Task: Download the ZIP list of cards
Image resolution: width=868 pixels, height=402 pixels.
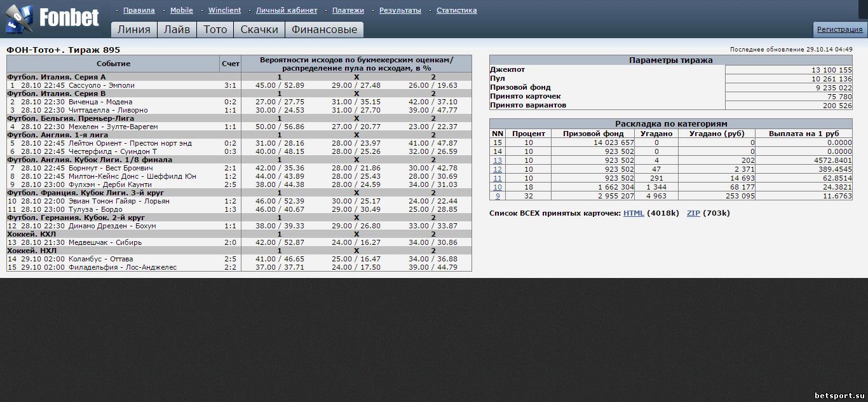Action: click(x=693, y=213)
